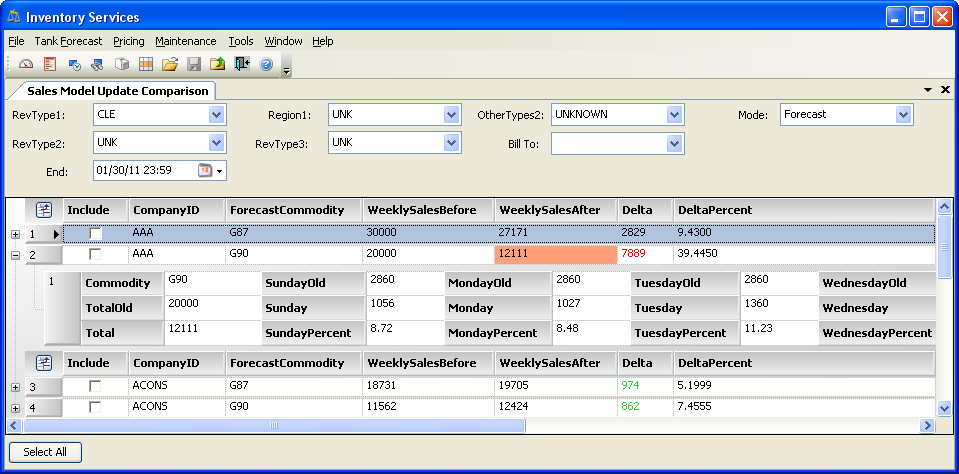Tick the Include checkbox for ACONS G87
The height and width of the screenshot is (474, 959).
(x=95, y=386)
